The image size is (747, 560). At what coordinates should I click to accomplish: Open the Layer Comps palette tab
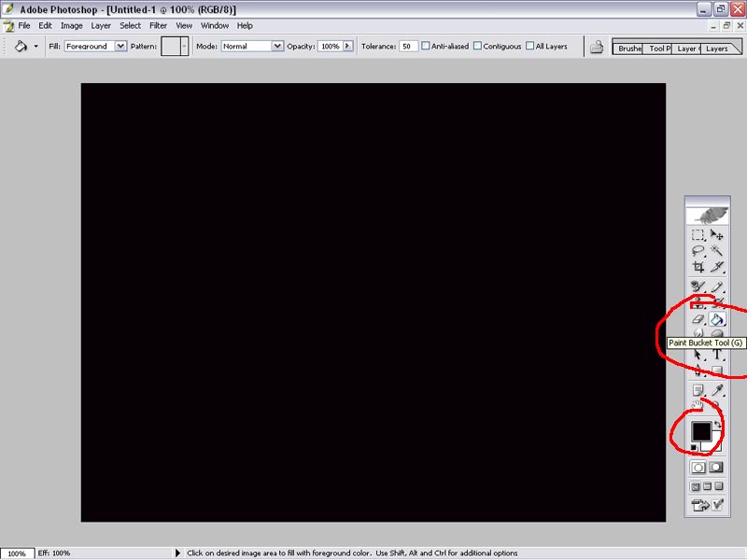click(686, 49)
